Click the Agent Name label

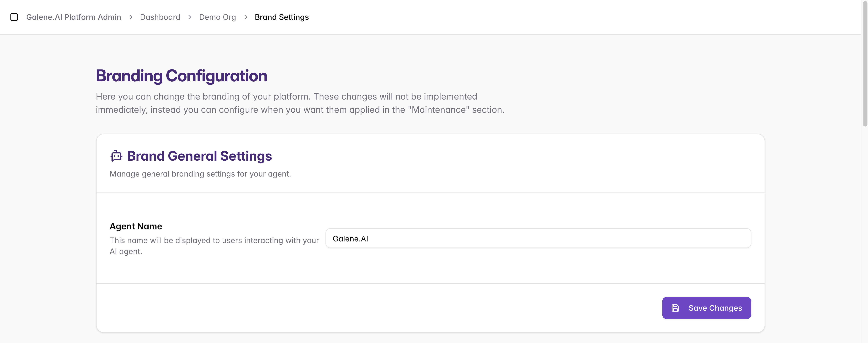point(136,226)
